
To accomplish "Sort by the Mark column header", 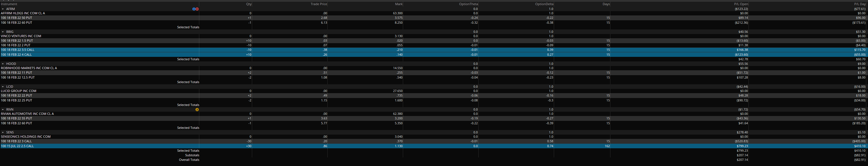I will point(399,4).
